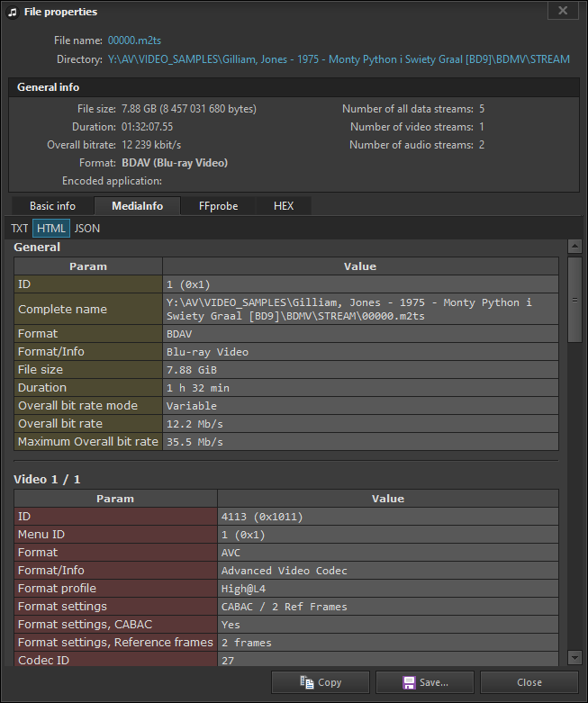The width and height of the screenshot is (588, 703).
Task: Select the 'Menu ID' parameter cell
Action: [x=116, y=535]
